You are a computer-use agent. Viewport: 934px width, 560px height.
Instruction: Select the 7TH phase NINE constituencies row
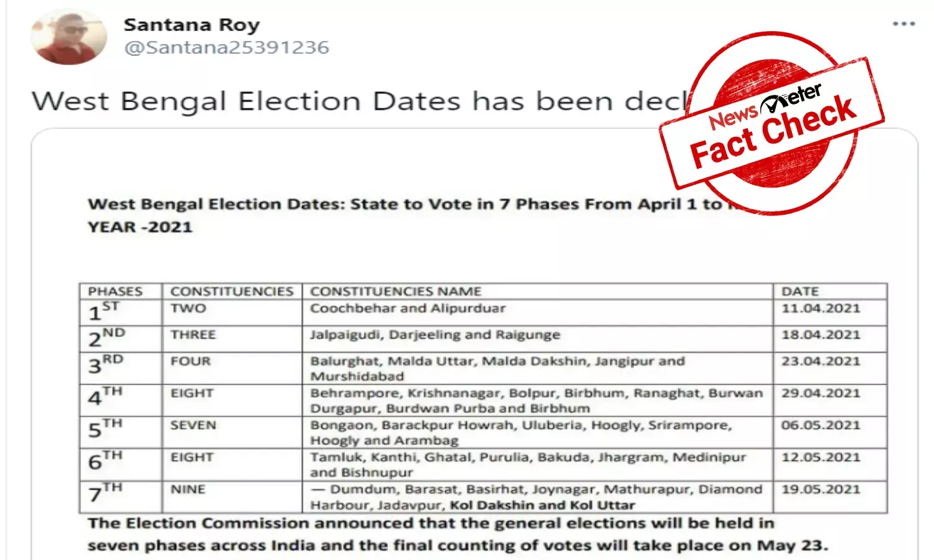tap(436, 496)
